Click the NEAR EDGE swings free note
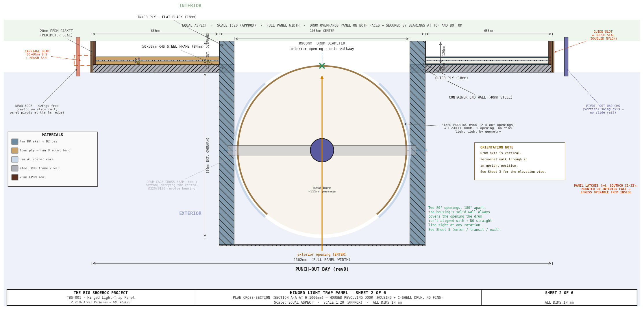 click(x=37, y=109)
